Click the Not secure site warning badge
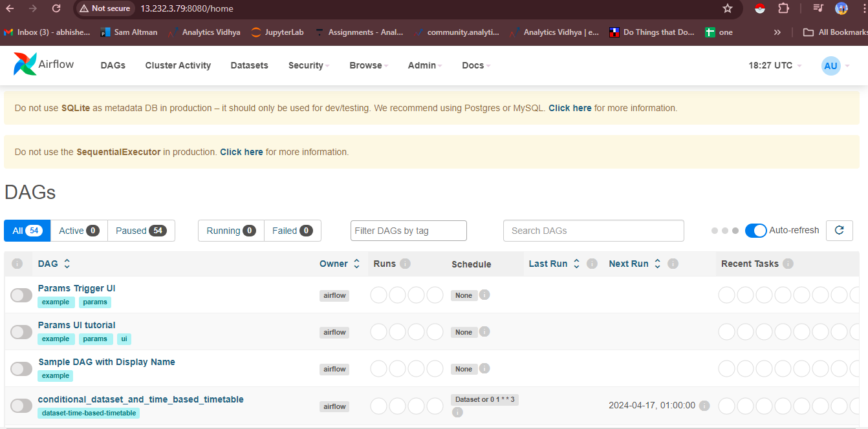868x429 pixels. coord(105,8)
